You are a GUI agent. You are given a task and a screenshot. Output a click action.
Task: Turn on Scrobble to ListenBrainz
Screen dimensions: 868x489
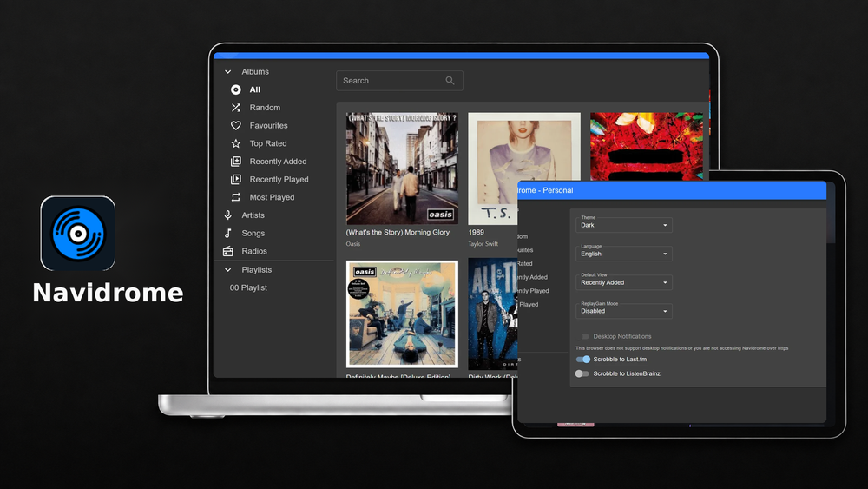[x=583, y=373]
